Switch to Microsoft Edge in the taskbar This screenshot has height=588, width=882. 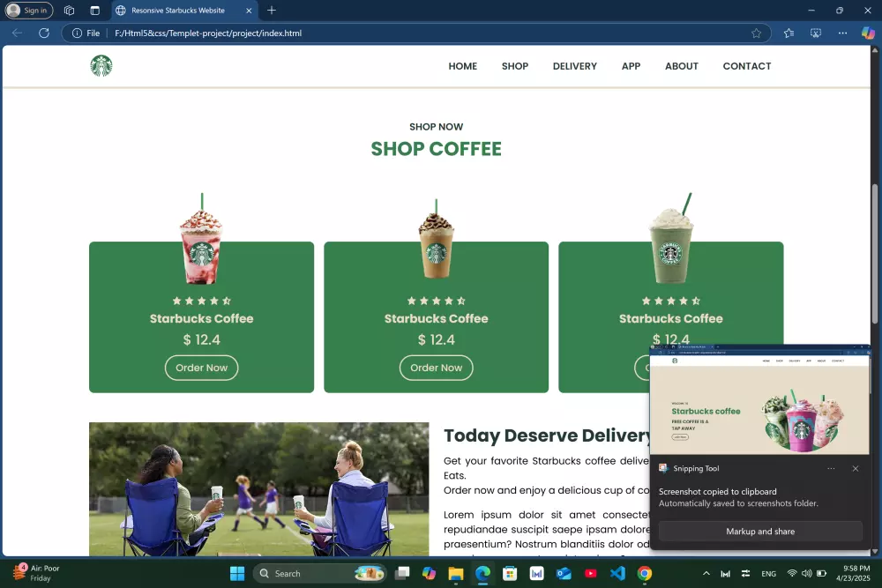pyautogui.click(x=482, y=573)
